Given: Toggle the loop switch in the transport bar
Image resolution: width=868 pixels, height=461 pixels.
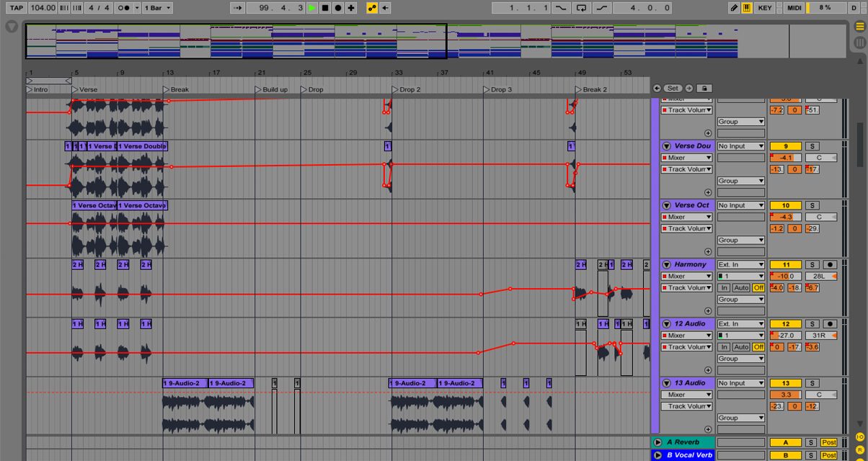Looking at the screenshot, I should click(x=581, y=7).
